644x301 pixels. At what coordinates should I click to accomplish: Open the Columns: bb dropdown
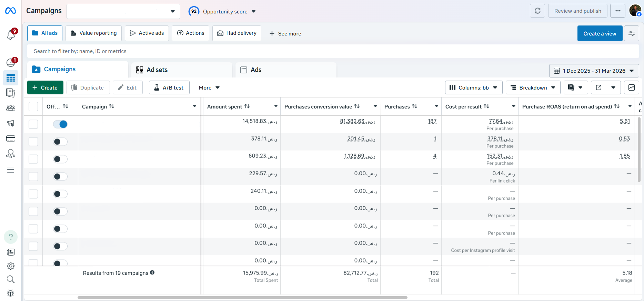[474, 87]
